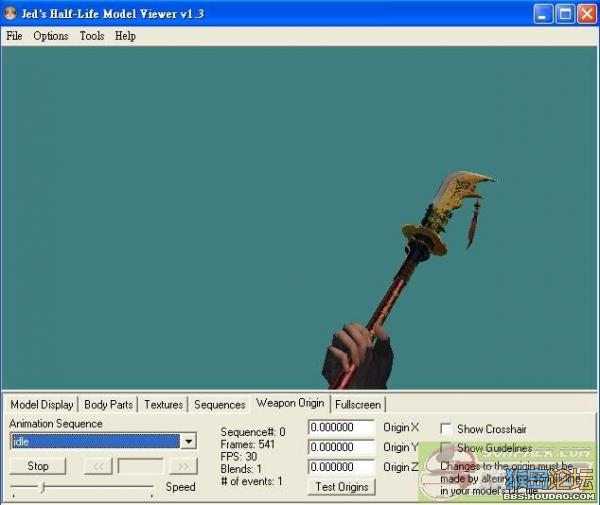Click the previous frame << button
The width and height of the screenshot is (600, 505).
pyautogui.click(x=98, y=466)
